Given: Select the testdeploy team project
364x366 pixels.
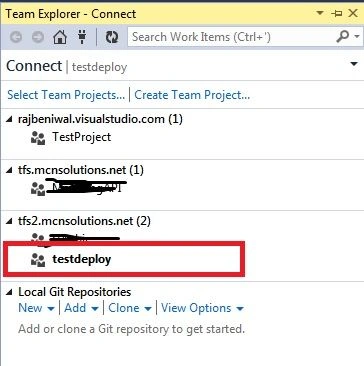Looking at the screenshot, I should point(82,259).
